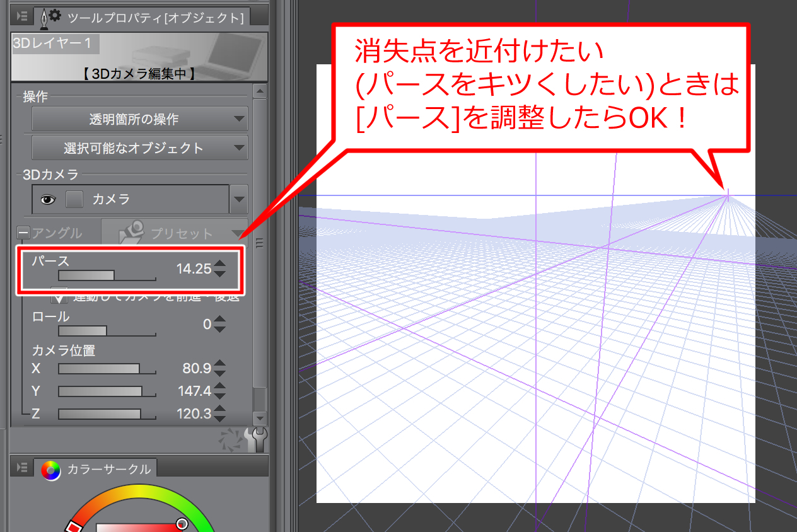The image size is (797, 532).
Task: Tick the checkbox beside カメラ
Action: pyautogui.click(x=75, y=200)
